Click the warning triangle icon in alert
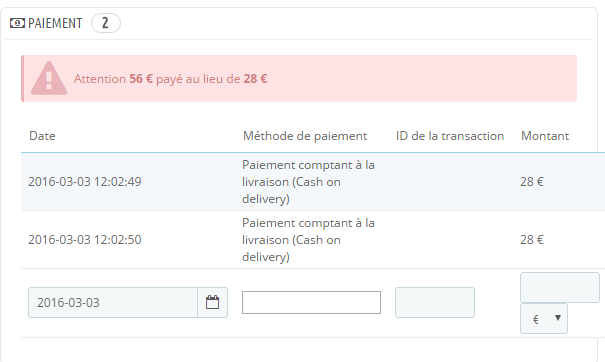Image resolution: width=605 pixels, height=362 pixels. [x=49, y=79]
